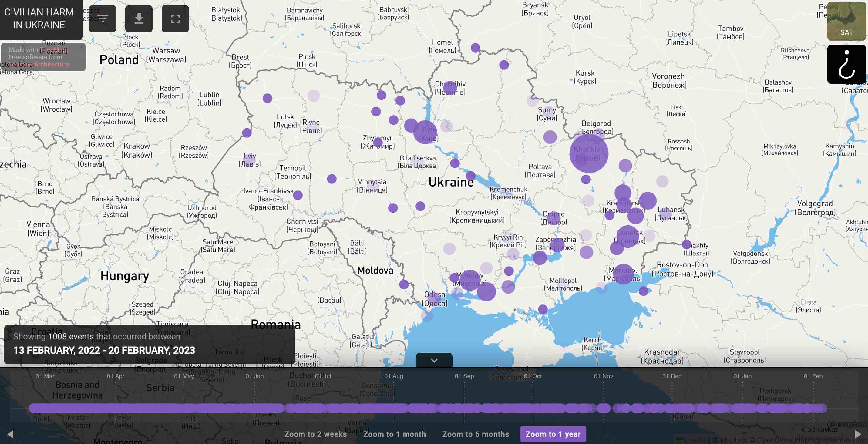Open the info hook logo button

point(846,64)
